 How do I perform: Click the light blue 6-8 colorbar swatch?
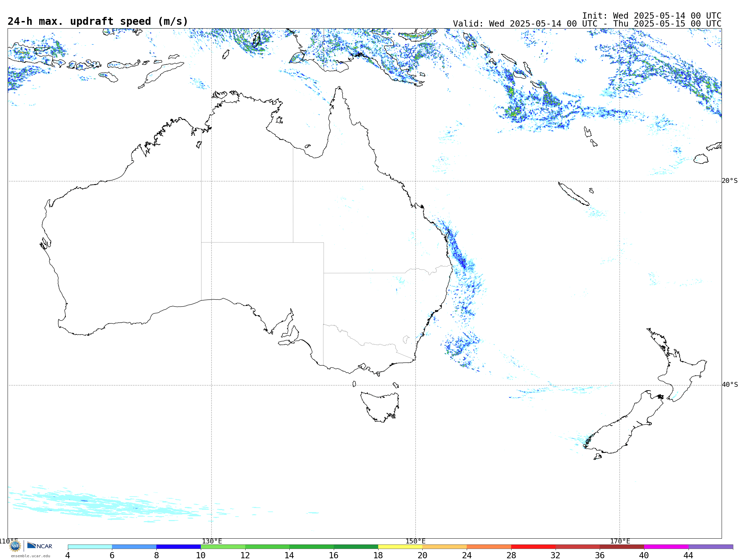tap(134, 547)
